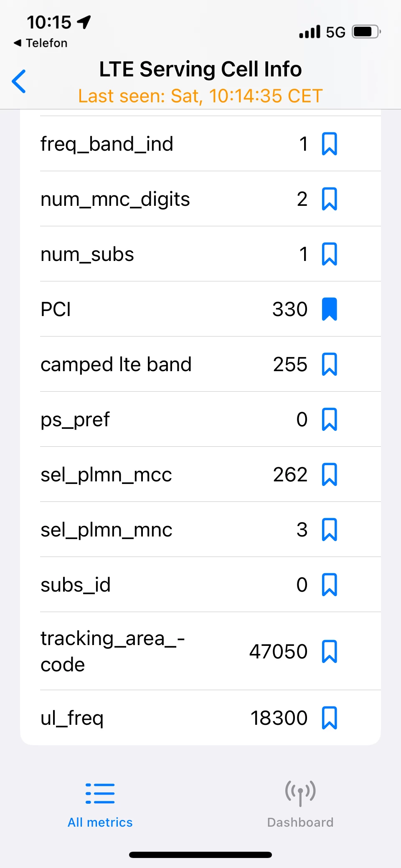401x868 pixels.
Task: Select the tracking_area_code value 47050
Action: pyautogui.click(x=278, y=652)
